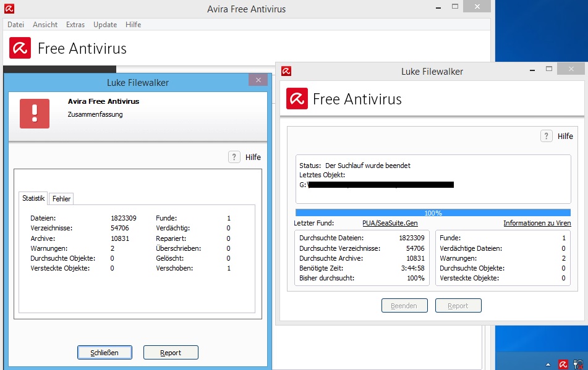Click the Verzeichnisse value 54706 in summary
The image size is (588, 370).
click(x=119, y=228)
